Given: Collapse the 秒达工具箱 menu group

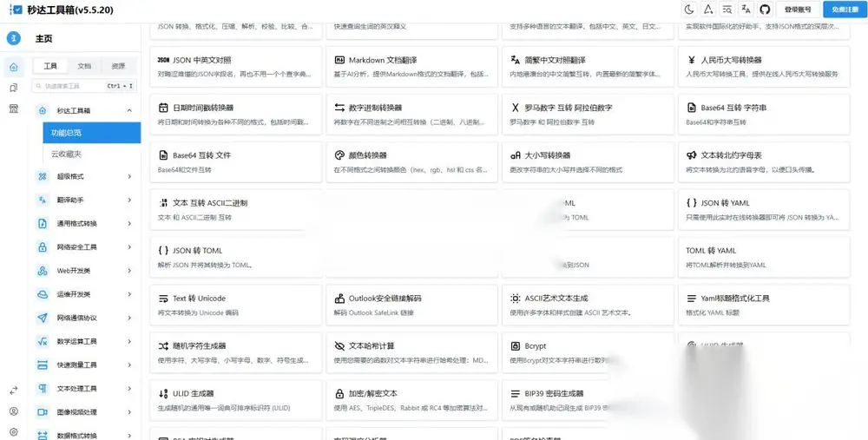Looking at the screenshot, I should click(86, 111).
